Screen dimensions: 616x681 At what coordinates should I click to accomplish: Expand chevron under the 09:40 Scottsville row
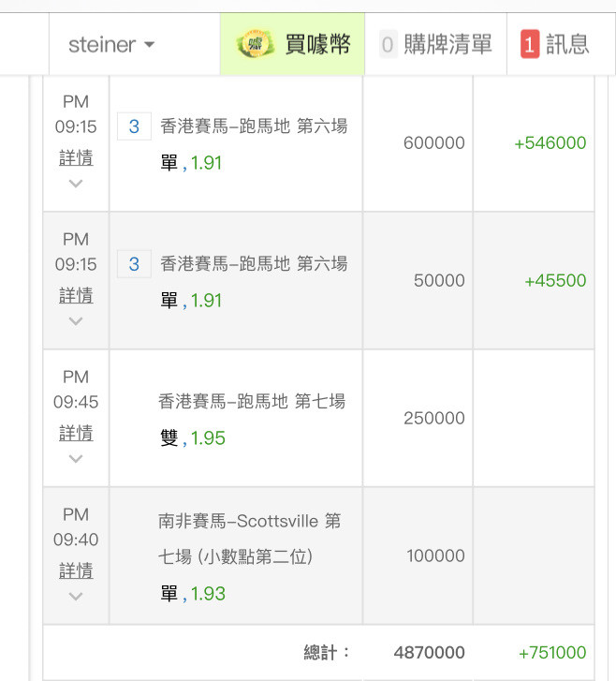(x=76, y=597)
